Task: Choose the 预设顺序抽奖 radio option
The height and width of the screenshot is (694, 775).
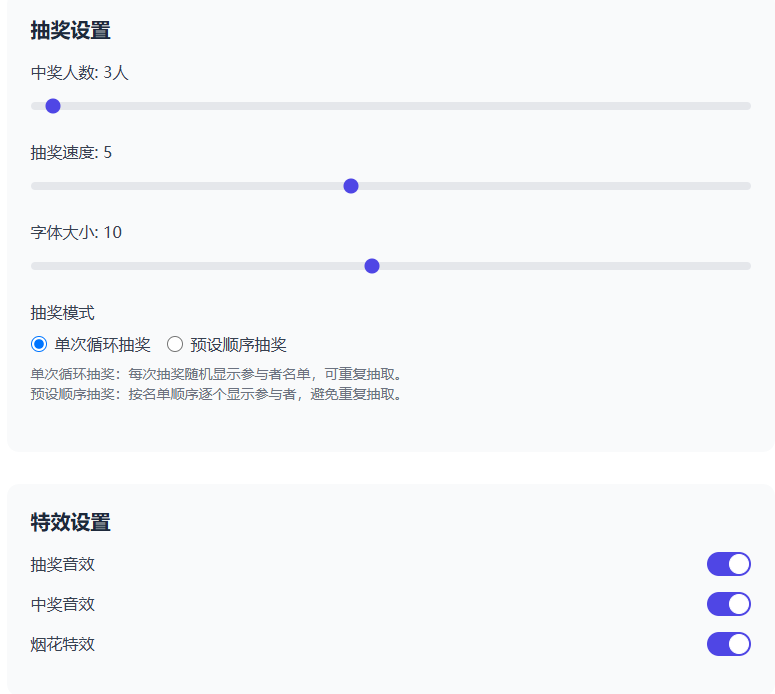Action: click(x=175, y=345)
